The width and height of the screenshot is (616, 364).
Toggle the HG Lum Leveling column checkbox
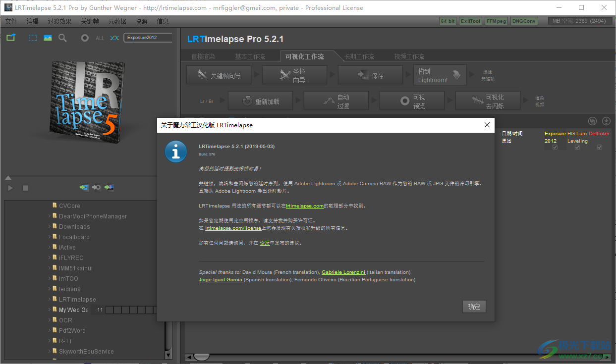577,147
